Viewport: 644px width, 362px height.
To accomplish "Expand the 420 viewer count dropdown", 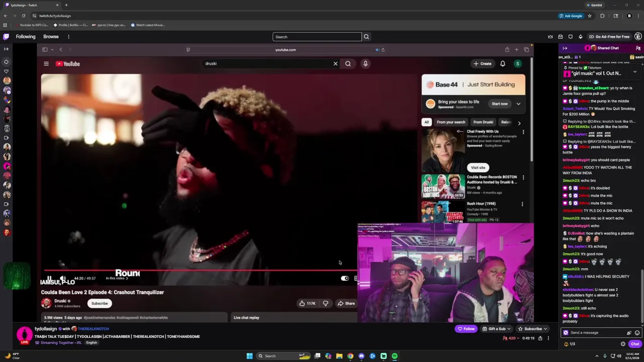I will point(511,338).
